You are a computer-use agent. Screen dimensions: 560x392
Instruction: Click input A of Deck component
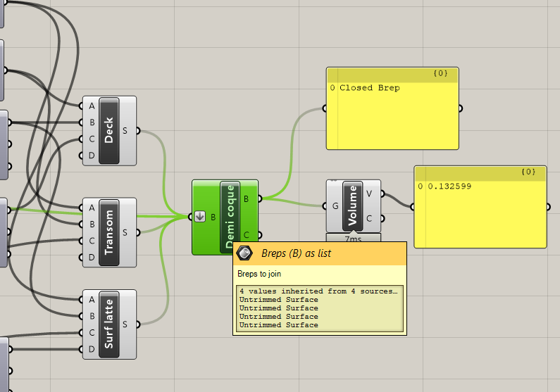92,106
